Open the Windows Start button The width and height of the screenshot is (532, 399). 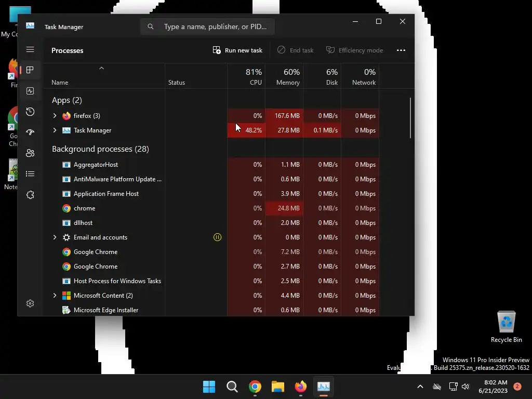coord(209,387)
